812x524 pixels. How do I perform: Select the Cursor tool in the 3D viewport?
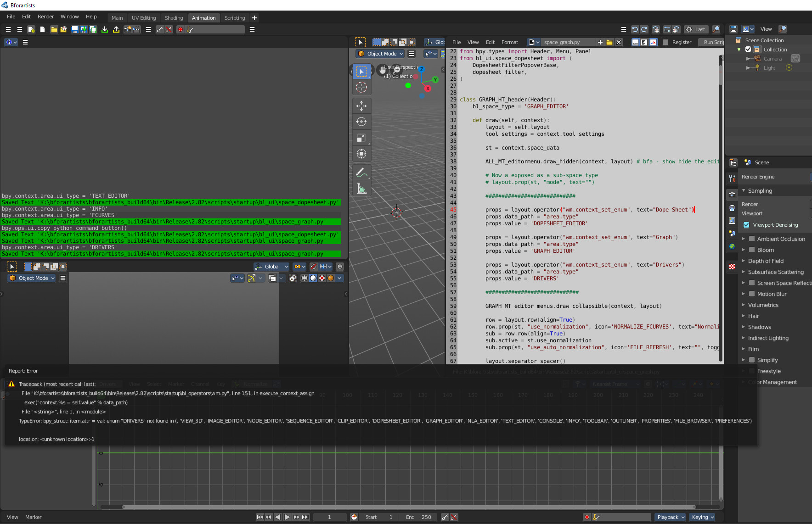[361, 87]
